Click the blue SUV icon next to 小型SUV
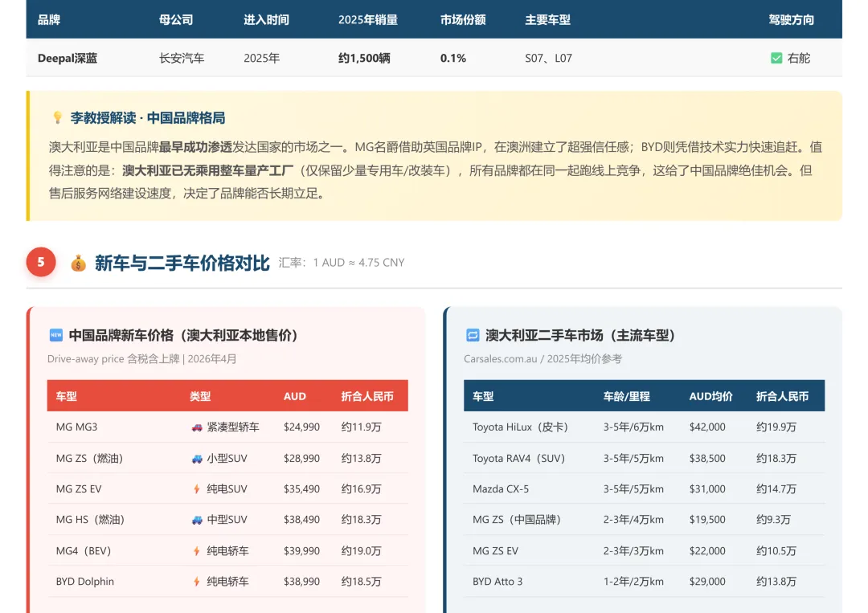Viewport: 868px width, 613px height. coord(198,458)
